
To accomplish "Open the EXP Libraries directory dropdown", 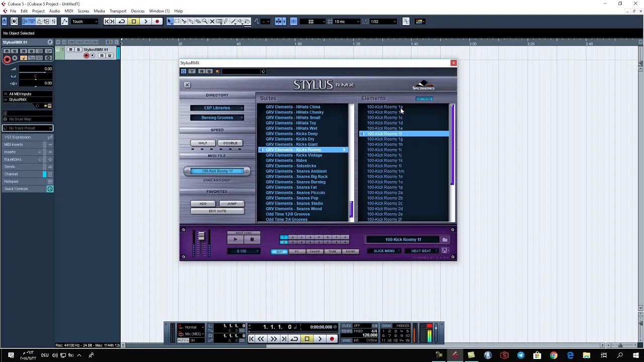I will pos(217,108).
